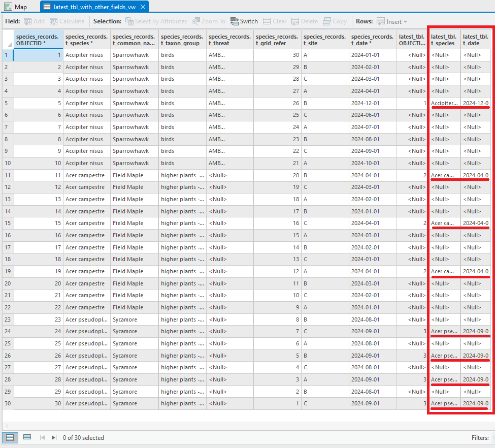Image resolution: width=495 pixels, height=448 pixels.
Task: Click the date 2024-12-01 in row 5
Action: (x=373, y=103)
